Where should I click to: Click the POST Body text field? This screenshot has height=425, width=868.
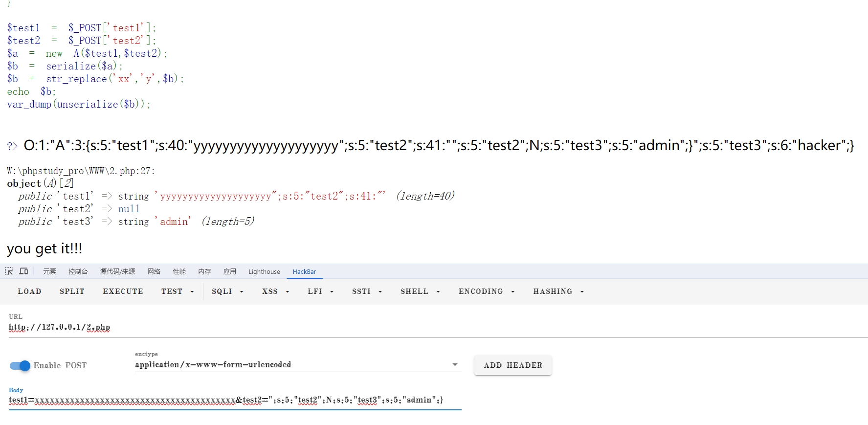pos(235,400)
